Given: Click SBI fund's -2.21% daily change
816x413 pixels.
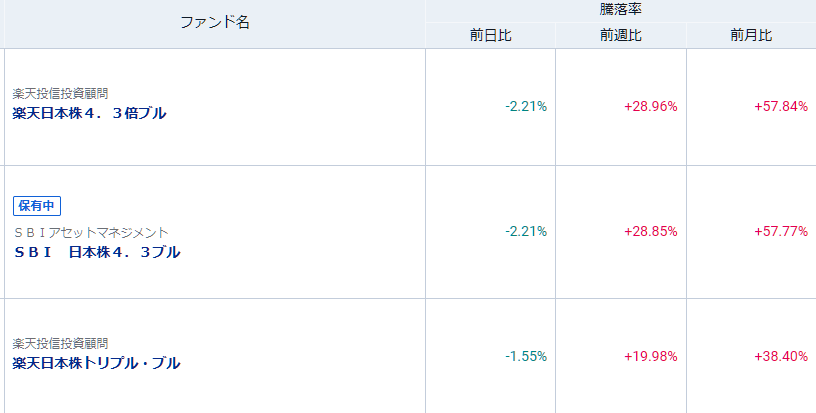Looking at the screenshot, I should [526, 231].
